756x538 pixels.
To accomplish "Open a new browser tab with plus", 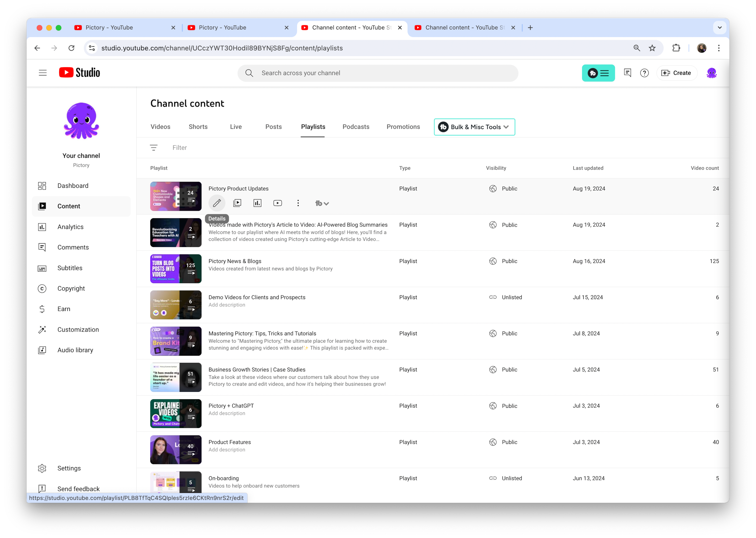I will point(530,27).
